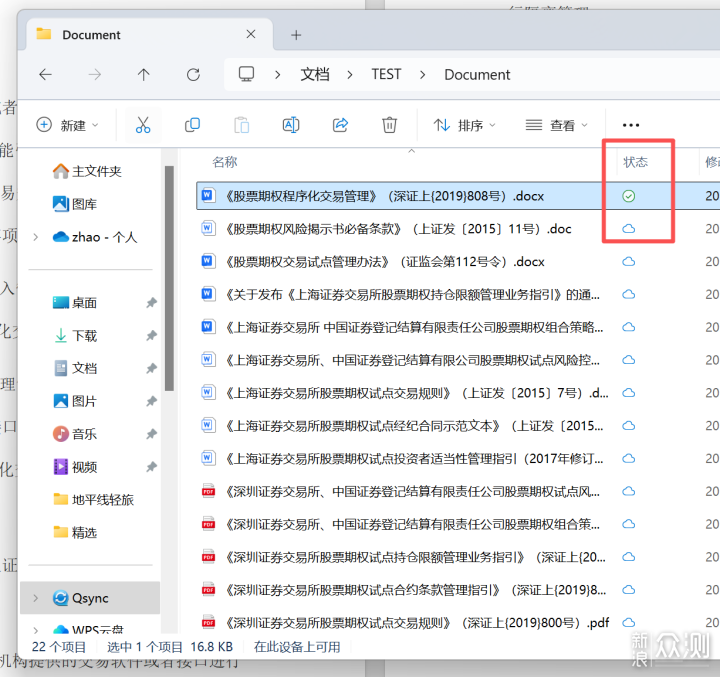Click the Rename icon in toolbar
Image resolution: width=720 pixels, height=677 pixels.
[x=291, y=124]
